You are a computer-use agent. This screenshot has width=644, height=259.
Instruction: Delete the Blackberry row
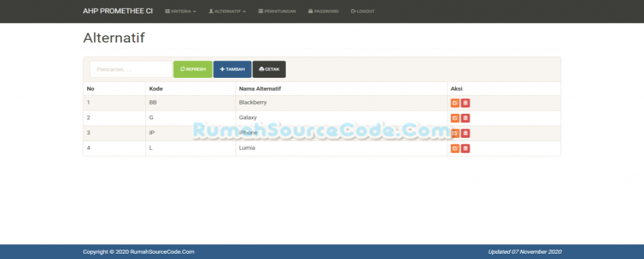click(x=465, y=103)
